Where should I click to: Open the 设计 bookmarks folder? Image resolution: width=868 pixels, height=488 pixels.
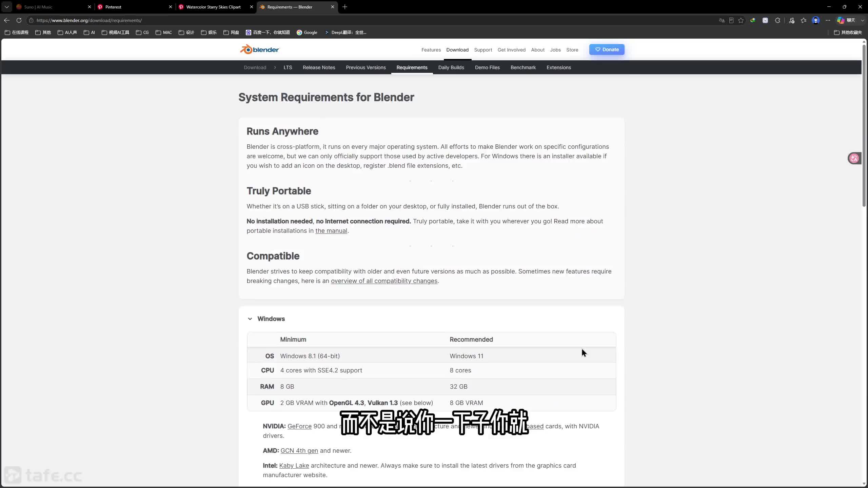pos(186,33)
